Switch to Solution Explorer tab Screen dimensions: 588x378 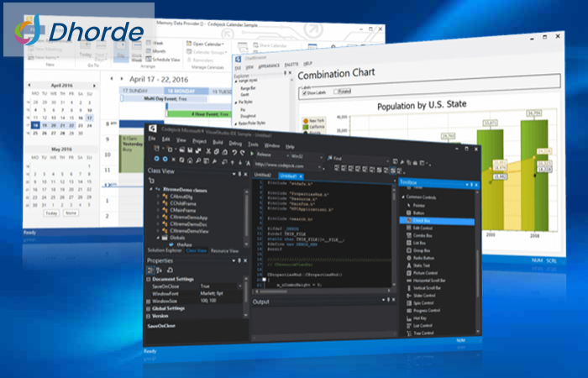pyautogui.click(x=165, y=250)
